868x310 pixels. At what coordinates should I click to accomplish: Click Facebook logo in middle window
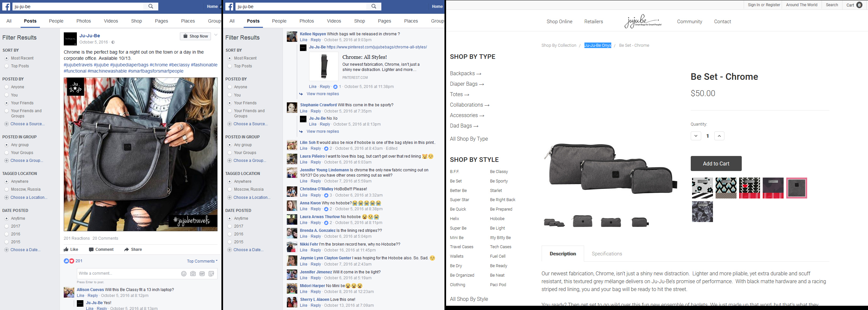(230, 7)
